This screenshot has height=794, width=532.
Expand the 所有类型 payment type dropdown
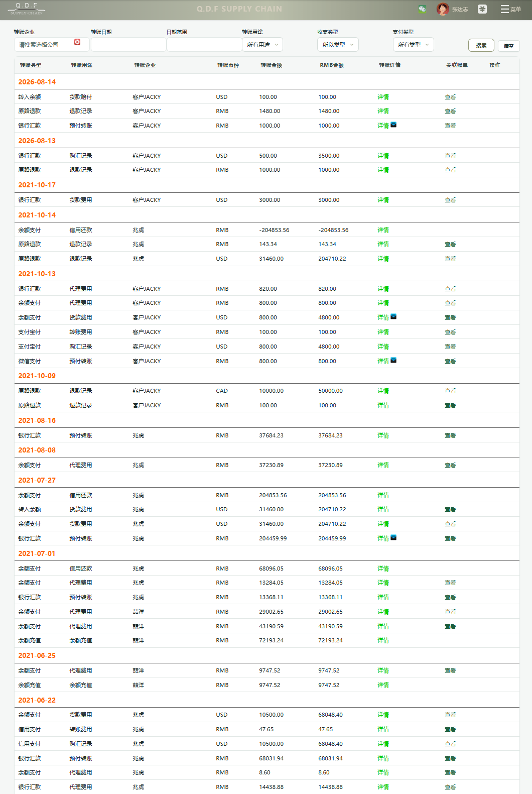[414, 45]
